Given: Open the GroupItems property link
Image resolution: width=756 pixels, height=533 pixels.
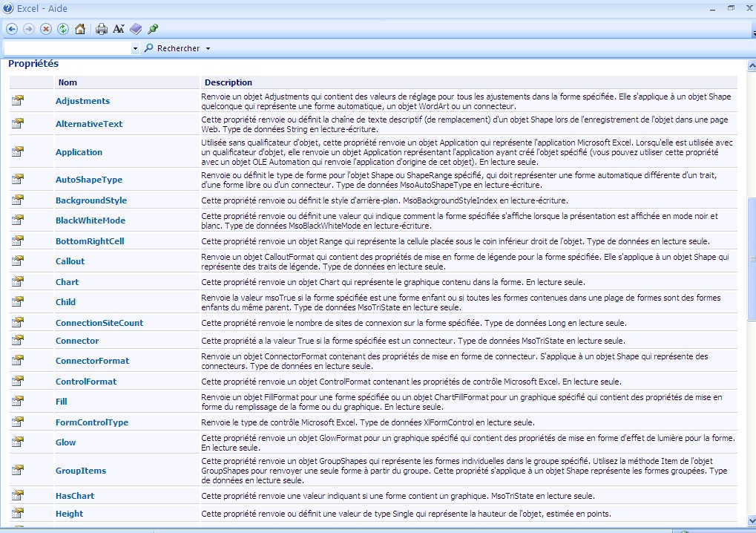Looking at the screenshot, I should point(81,471).
